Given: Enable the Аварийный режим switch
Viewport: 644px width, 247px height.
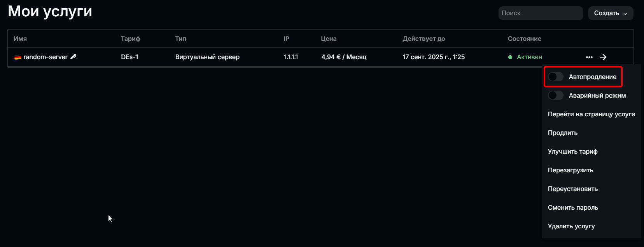Looking at the screenshot, I should (x=556, y=95).
